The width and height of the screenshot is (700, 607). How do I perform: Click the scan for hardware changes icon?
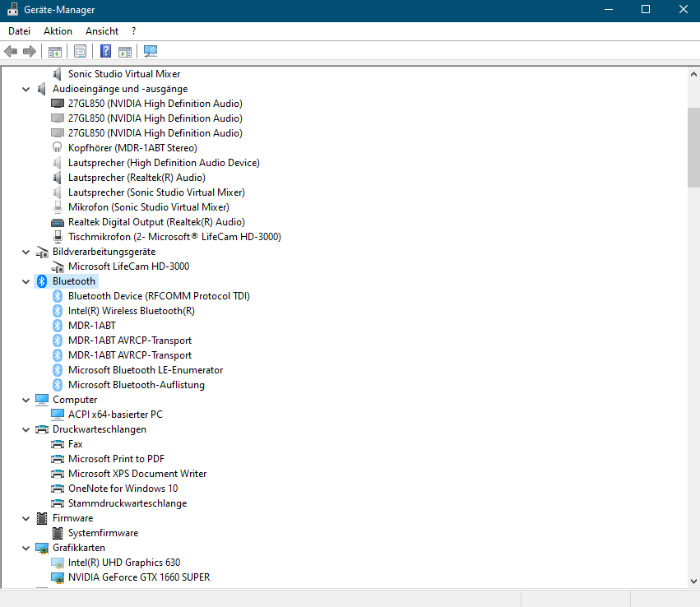(x=151, y=51)
